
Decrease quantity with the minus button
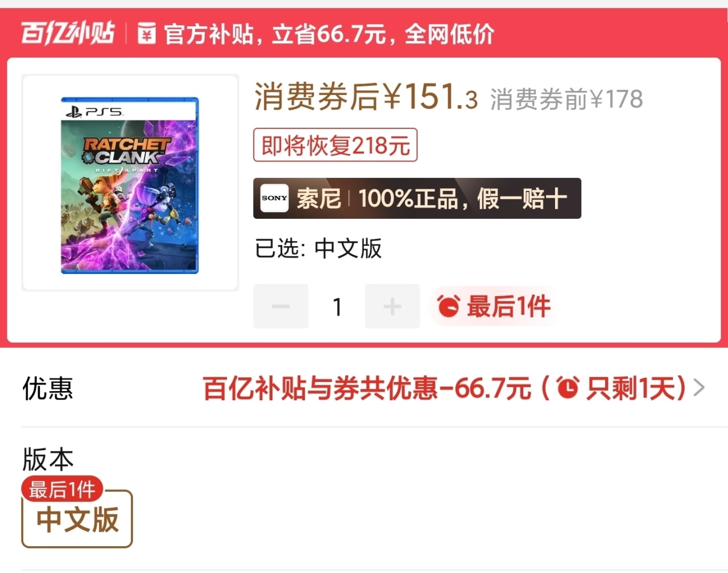(281, 306)
